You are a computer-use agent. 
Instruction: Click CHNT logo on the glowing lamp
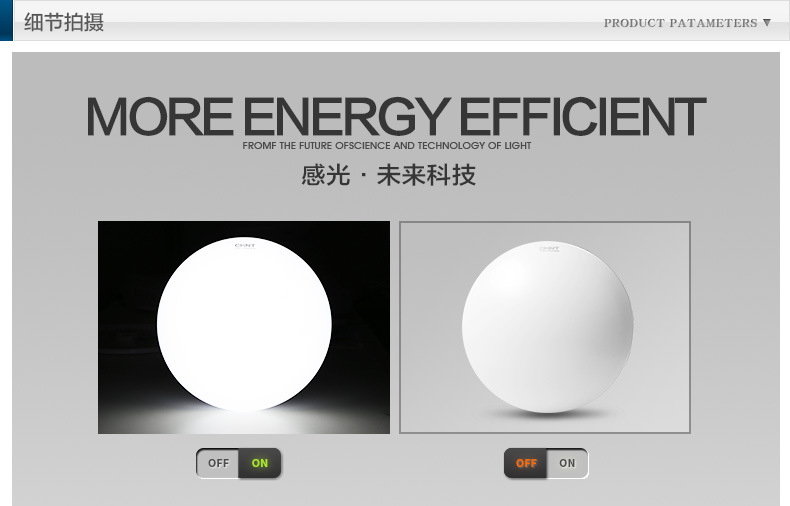click(x=245, y=246)
